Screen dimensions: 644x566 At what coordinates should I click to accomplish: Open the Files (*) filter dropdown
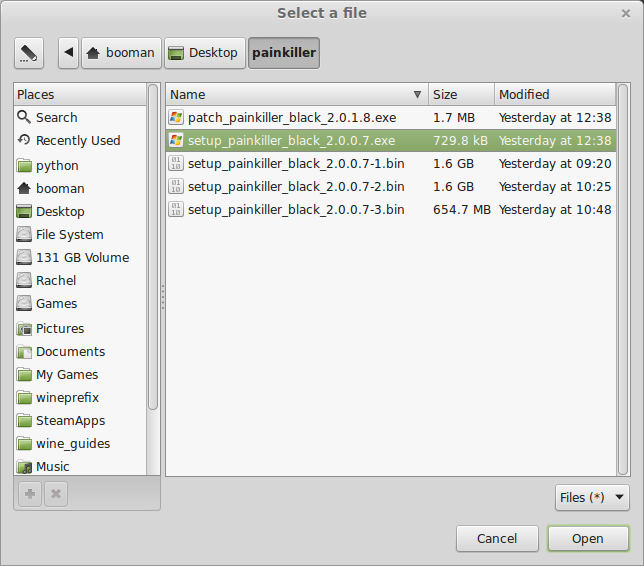click(592, 497)
